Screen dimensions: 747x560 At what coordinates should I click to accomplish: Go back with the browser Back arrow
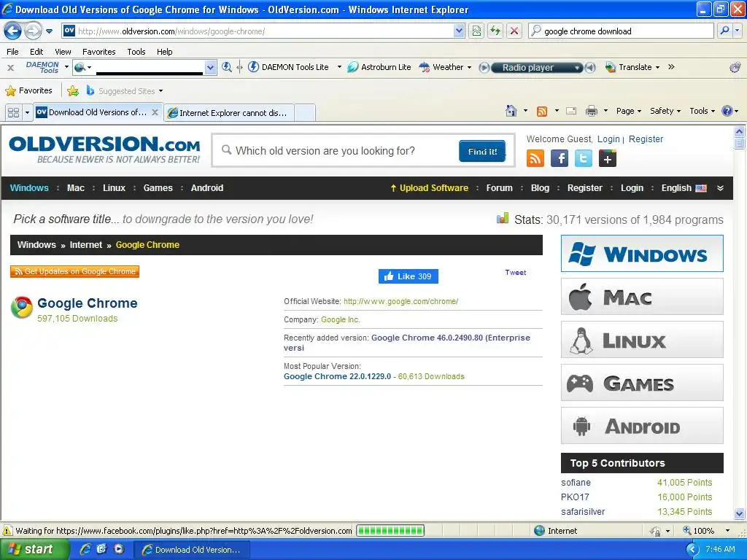point(13,31)
